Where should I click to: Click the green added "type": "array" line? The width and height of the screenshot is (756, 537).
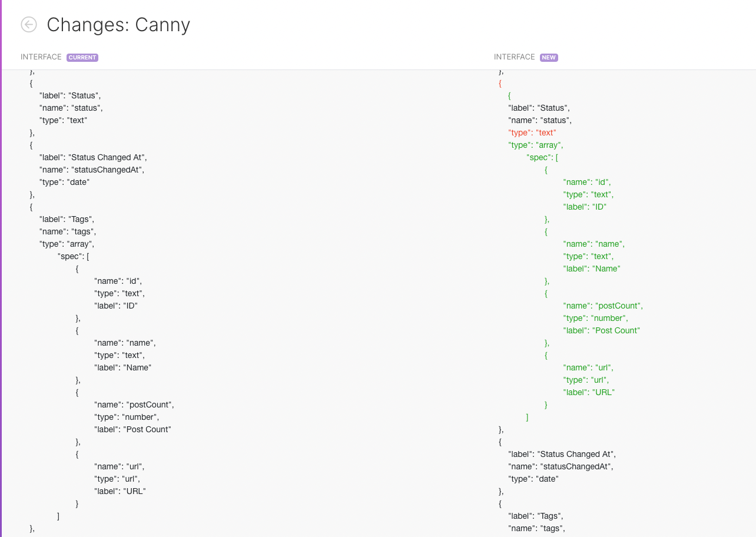click(x=536, y=145)
